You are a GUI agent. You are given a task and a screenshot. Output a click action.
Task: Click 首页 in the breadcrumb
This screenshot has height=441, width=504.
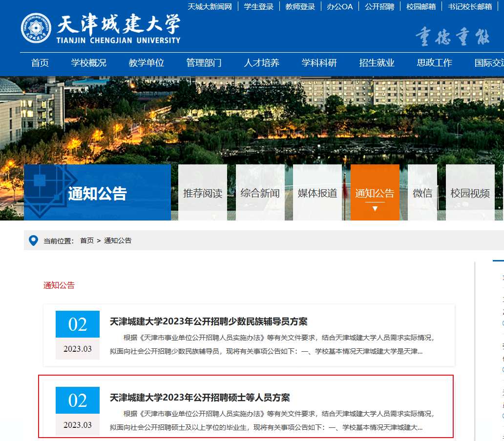click(x=87, y=241)
